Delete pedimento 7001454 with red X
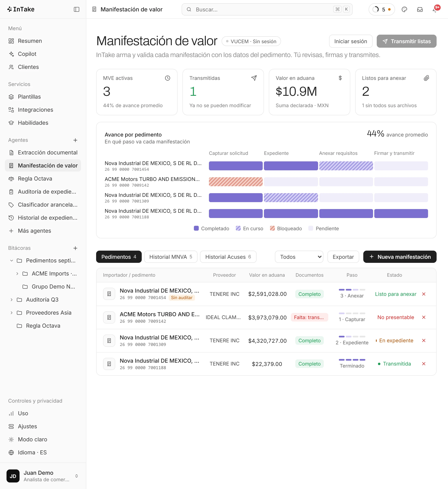The image size is (448, 489). (x=424, y=294)
